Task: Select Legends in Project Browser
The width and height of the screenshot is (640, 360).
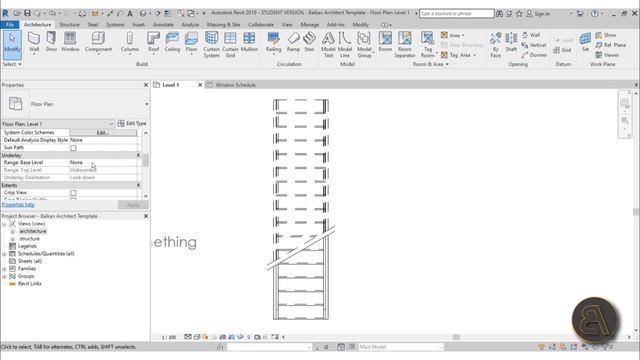Action: tap(27, 246)
